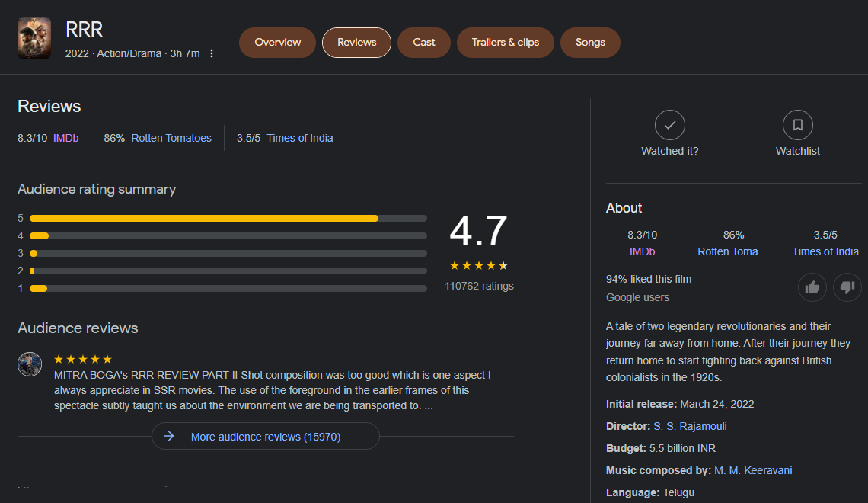Open the Cast tab
The image size is (868, 503).
(x=424, y=43)
